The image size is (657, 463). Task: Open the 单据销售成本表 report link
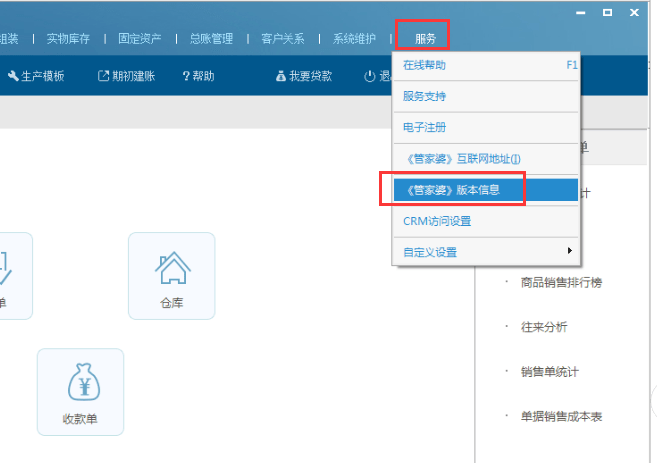(x=561, y=416)
